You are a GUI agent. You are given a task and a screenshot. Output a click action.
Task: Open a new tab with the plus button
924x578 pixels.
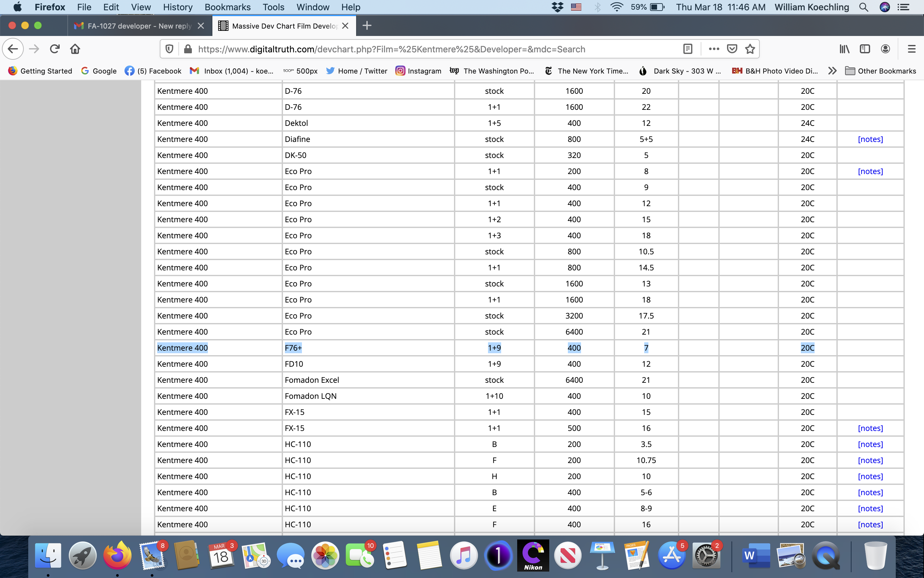(366, 26)
